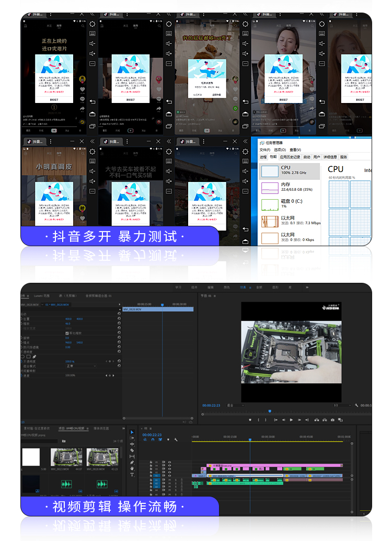Open three-dot menu of 小明真调皮 emulator

(50, 141)
